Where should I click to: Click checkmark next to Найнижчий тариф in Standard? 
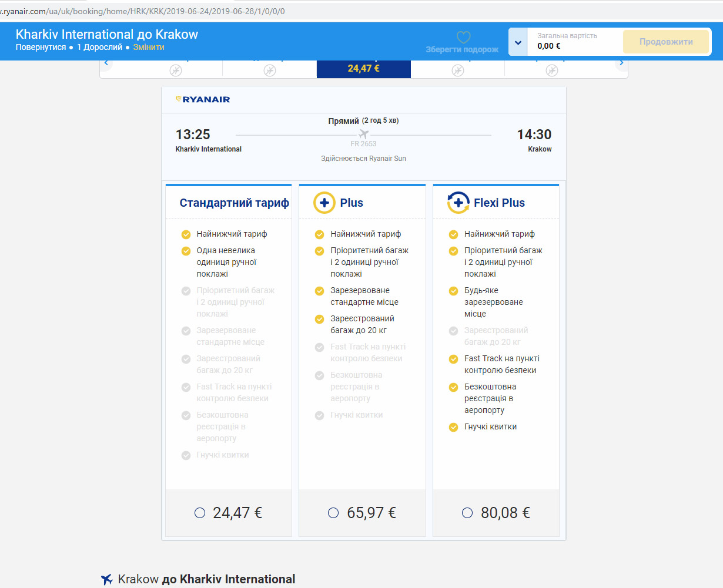point(186,234)
